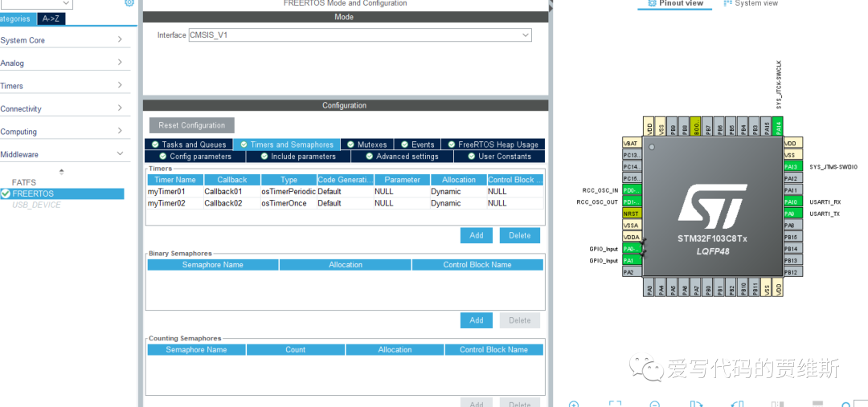
Task: Click the PD0 pin (RCC_OSC_IN)
Action: 632,190
